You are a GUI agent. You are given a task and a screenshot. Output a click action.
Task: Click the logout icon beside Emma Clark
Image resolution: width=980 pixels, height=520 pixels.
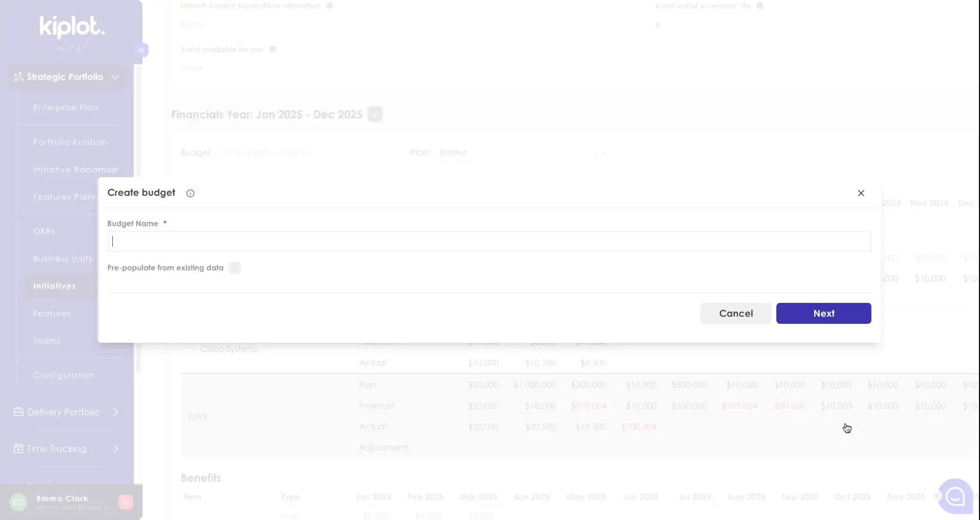point(126,502)
